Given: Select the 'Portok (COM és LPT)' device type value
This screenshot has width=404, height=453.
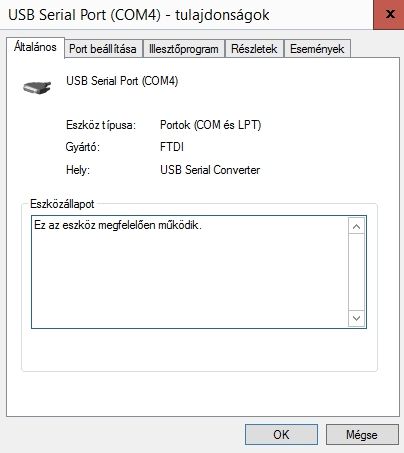Looking at the screenshot, I should pyautogui.click(x=210, y=125).
